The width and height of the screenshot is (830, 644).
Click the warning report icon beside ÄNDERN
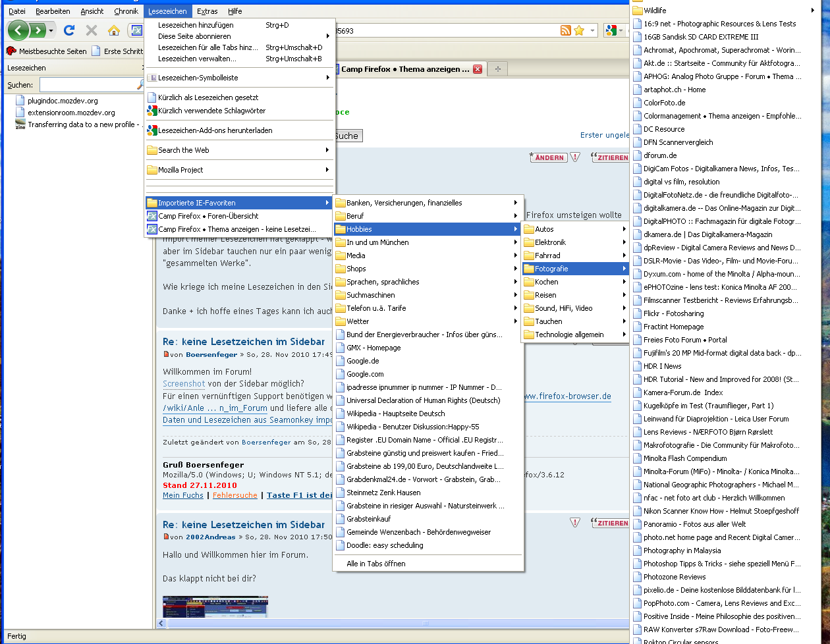(x=575, y=157)
